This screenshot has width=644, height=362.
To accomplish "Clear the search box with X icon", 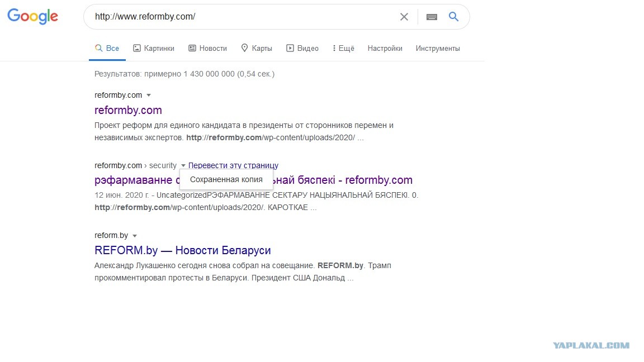I will coord(404,17).
